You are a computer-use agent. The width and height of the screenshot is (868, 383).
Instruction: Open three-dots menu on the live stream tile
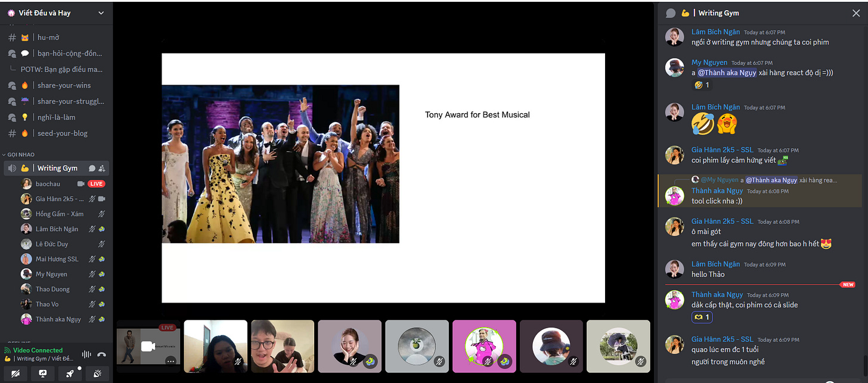[170, 360]
